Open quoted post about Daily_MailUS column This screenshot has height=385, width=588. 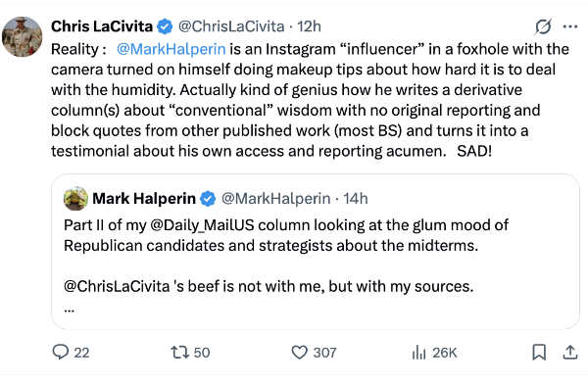coord(316,252)
